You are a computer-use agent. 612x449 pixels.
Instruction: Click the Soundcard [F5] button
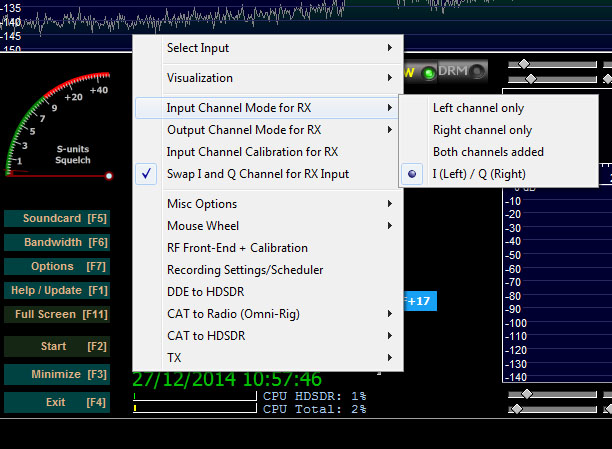click(x=57, y=218)
